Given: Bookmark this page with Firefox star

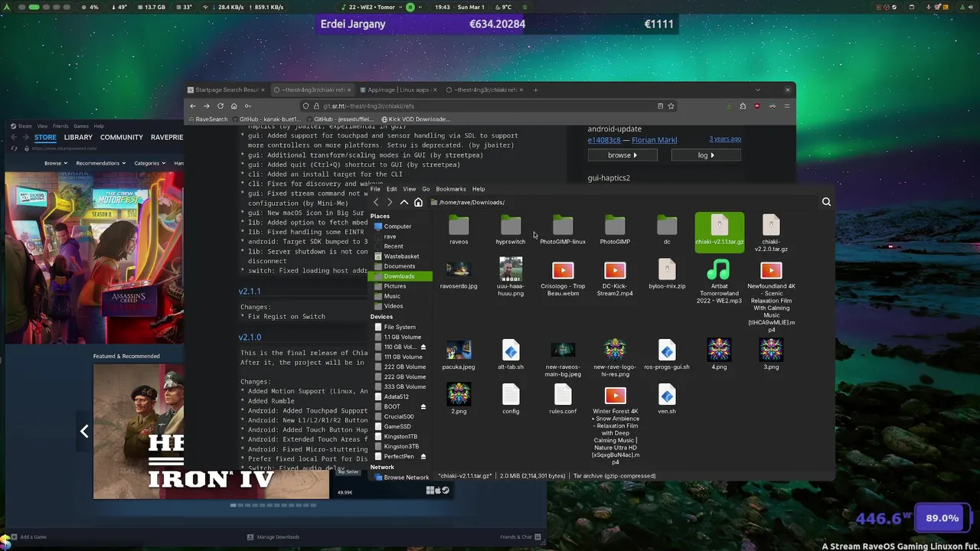Looking at the screenshot, I should point(671,106).
